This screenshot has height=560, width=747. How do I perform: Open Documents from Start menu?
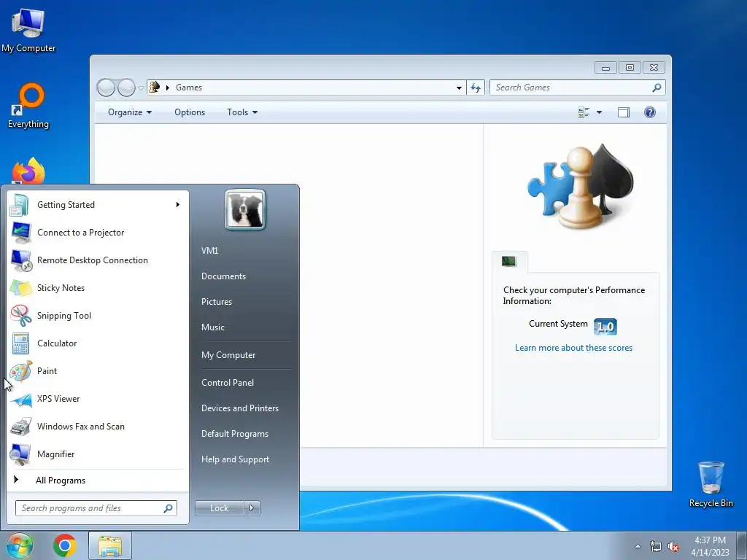tap(223, 276)
